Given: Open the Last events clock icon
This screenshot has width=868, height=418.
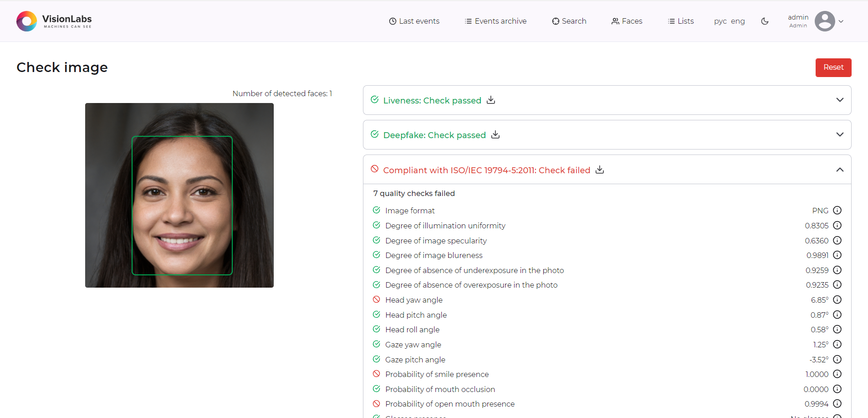Looking at the screenshot, I should [x=392, y=21].
